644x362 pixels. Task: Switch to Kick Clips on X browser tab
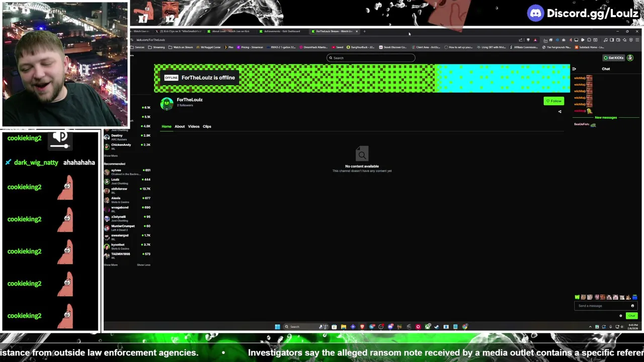(x=179, y=31)
